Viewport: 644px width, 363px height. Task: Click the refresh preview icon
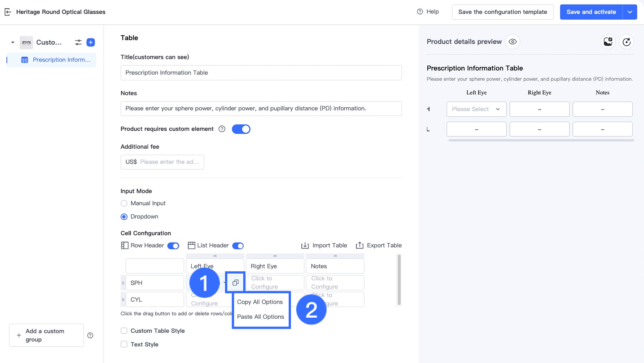pos(627,42)
